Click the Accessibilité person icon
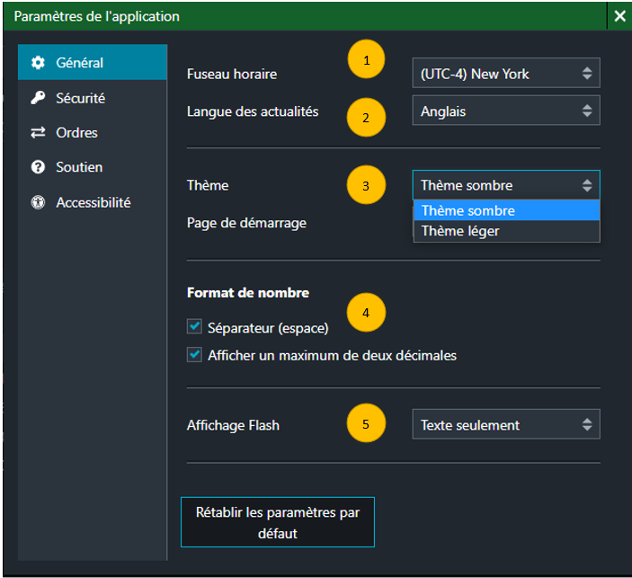The width and height of the screenshot is (632, 578). [x=38, y=203]
